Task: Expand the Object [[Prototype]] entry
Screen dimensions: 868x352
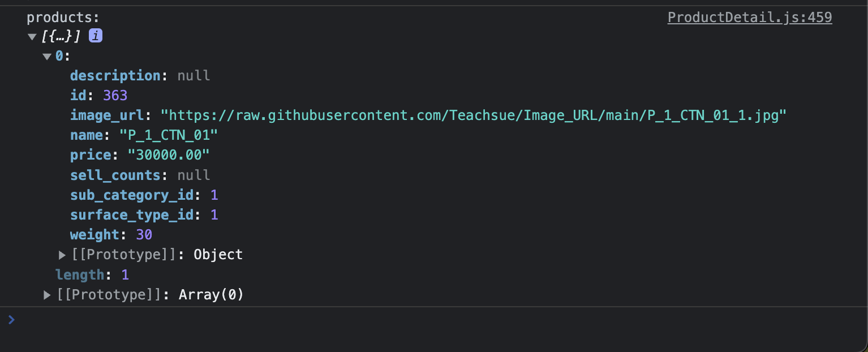Action: point(62,255)
